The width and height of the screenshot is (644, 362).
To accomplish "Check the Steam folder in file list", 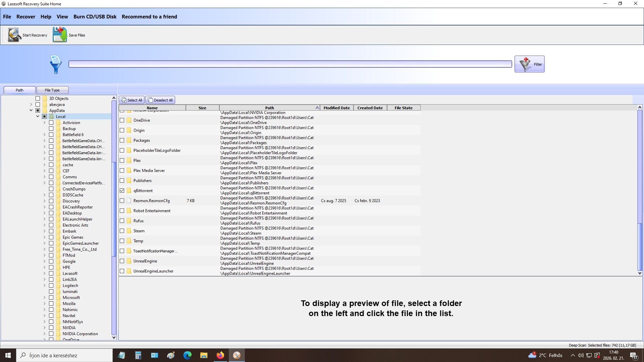I will (x=122, y=231).
